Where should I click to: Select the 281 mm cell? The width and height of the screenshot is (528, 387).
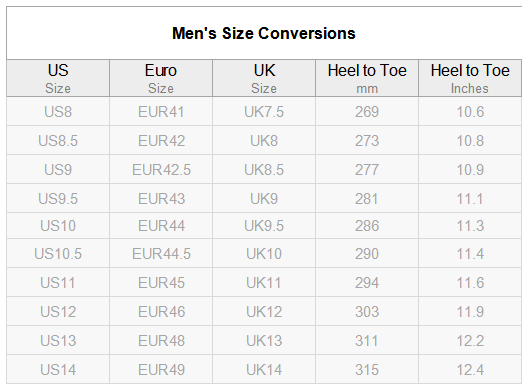367,198
